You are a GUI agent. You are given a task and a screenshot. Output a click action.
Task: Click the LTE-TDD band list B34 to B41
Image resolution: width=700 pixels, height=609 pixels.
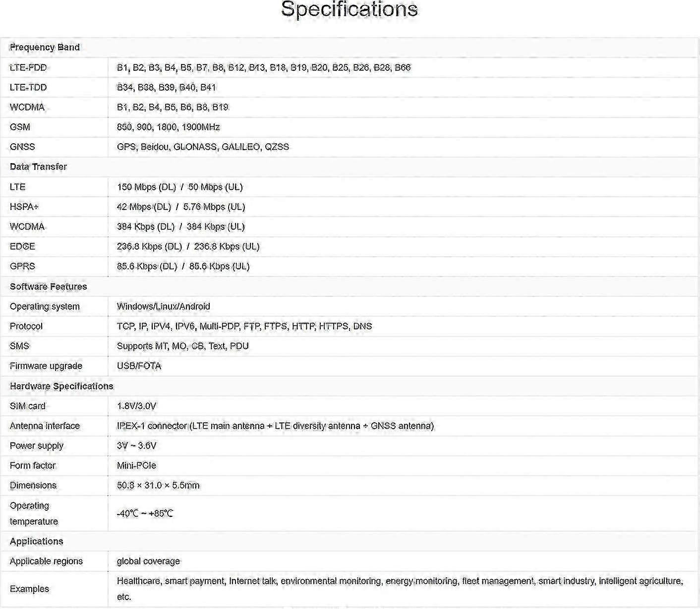click(x=167, y=88)
